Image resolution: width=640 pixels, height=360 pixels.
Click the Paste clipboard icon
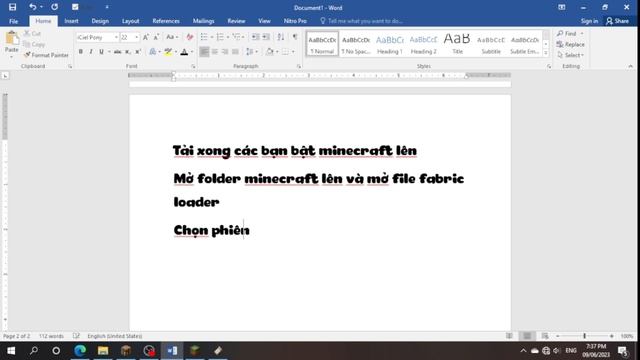point(11,39)
